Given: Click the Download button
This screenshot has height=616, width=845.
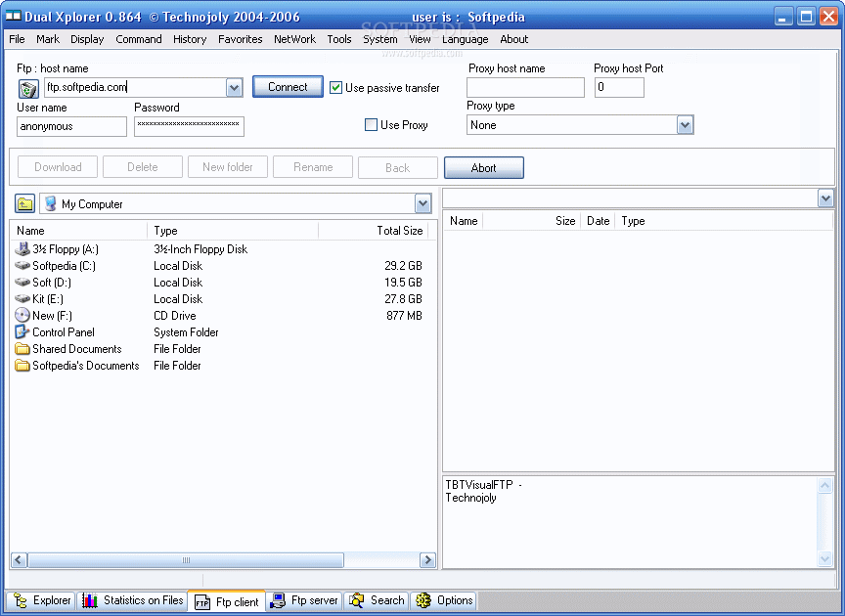Looking at the screenshot, I should pos(58,167).
